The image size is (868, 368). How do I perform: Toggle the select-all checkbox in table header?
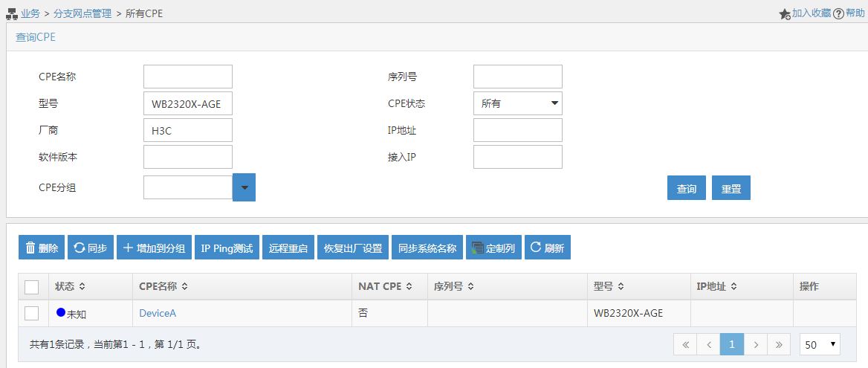pos(31,287)
